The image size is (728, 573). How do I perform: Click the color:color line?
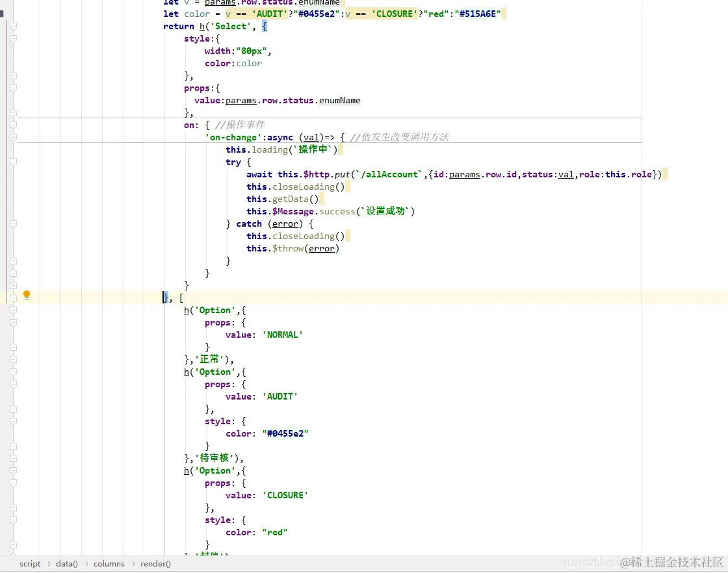tap(233, 63)
